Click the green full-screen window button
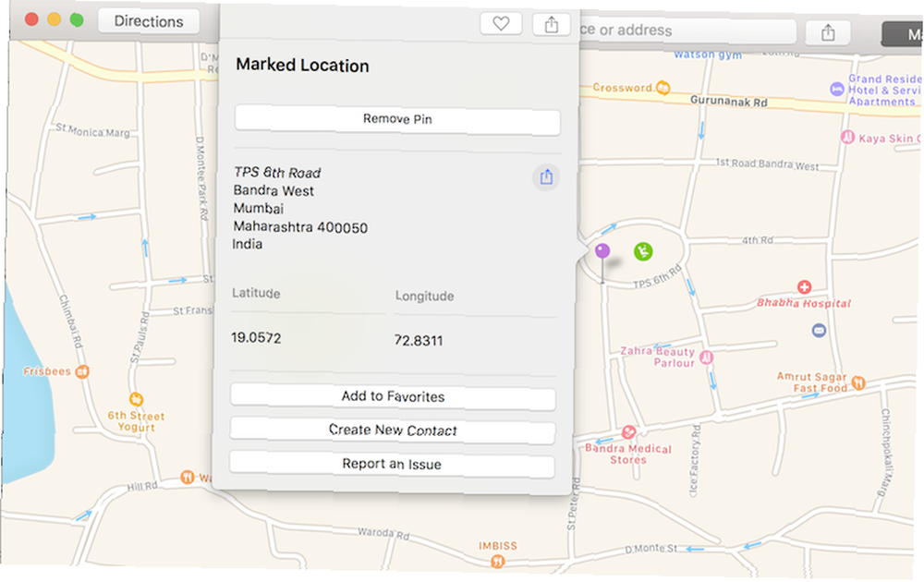This screenshot has width=924, height=582. [x=77, y=19]
